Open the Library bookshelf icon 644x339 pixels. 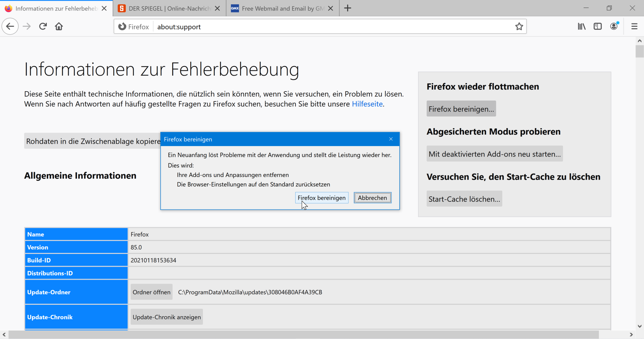[x=582, y=26]
